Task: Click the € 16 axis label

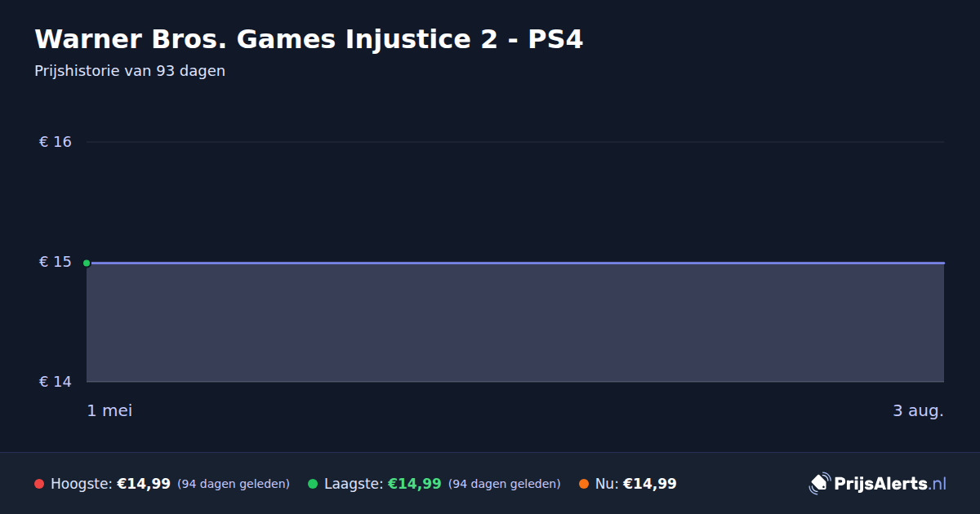Action: click(x=56, y=142)
